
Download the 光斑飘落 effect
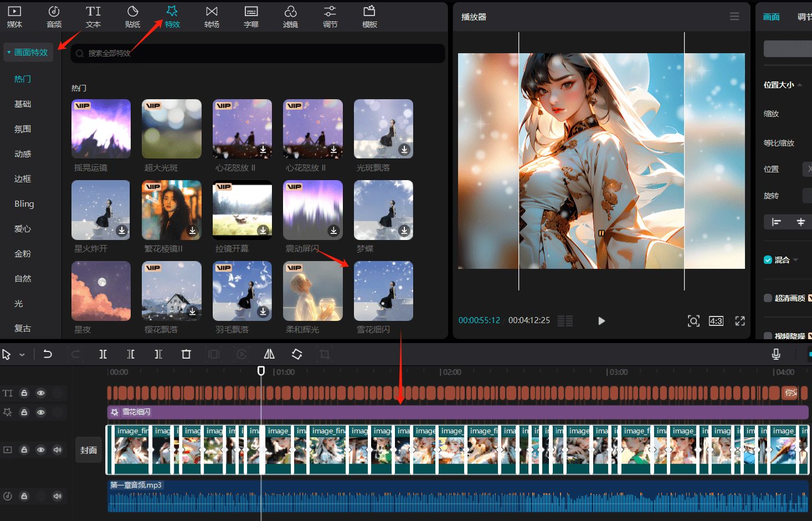(x=404, y=150)
